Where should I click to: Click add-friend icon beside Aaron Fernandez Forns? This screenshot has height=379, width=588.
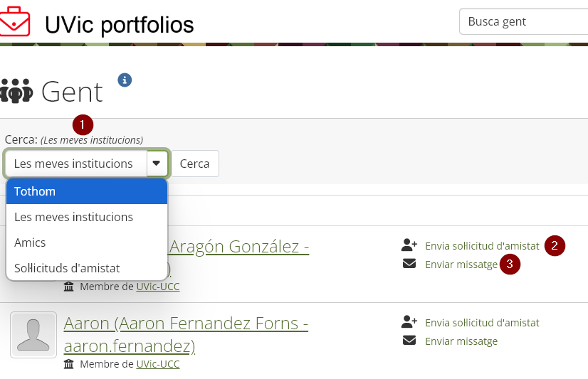pos(409,321)
